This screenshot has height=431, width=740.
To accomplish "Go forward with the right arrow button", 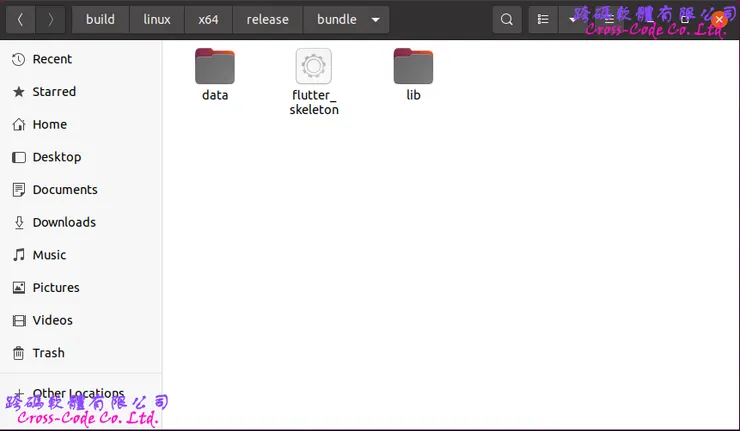I will (50, 19).
